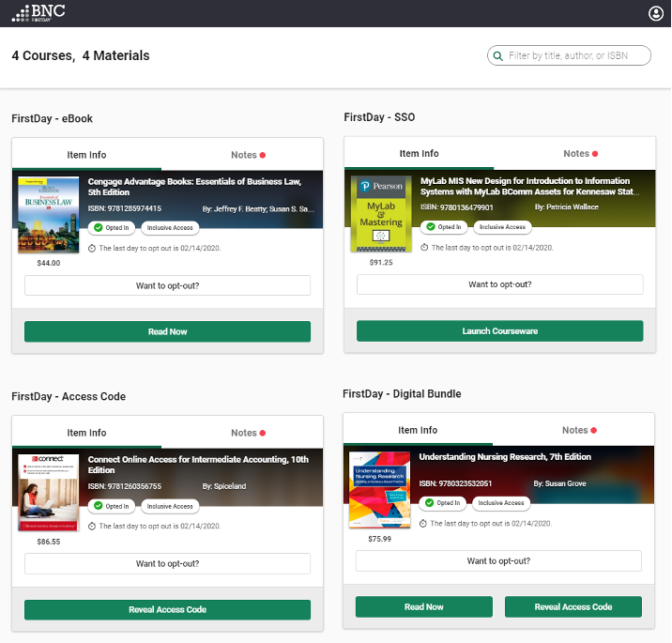The height and width of the screenshot is (643, 672).
Task: Click the clock icon beside Digital Bundle opt-out deadline
Action: (423, 524)
